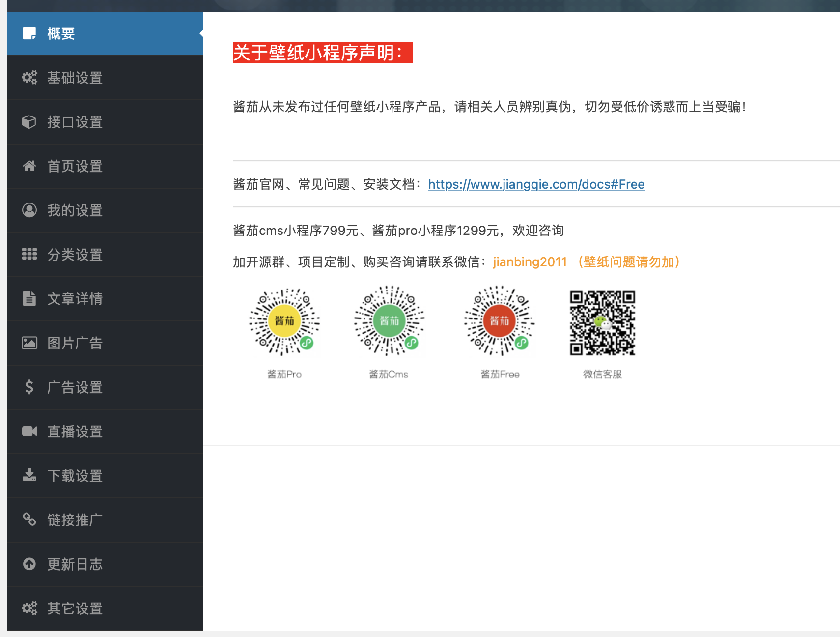Open 我的设置 settings page
The width and height of the screenshot is (840, 637).
(105, 210)
